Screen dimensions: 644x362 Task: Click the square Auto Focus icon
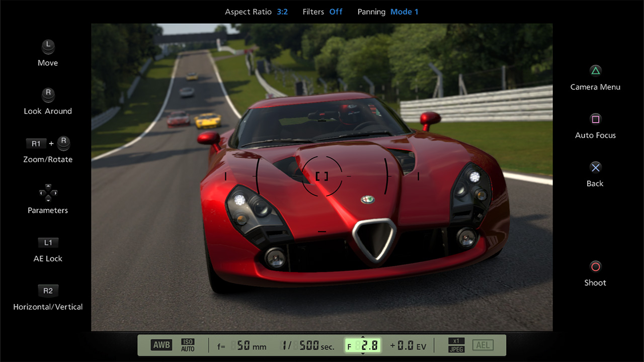coord(595,119)
